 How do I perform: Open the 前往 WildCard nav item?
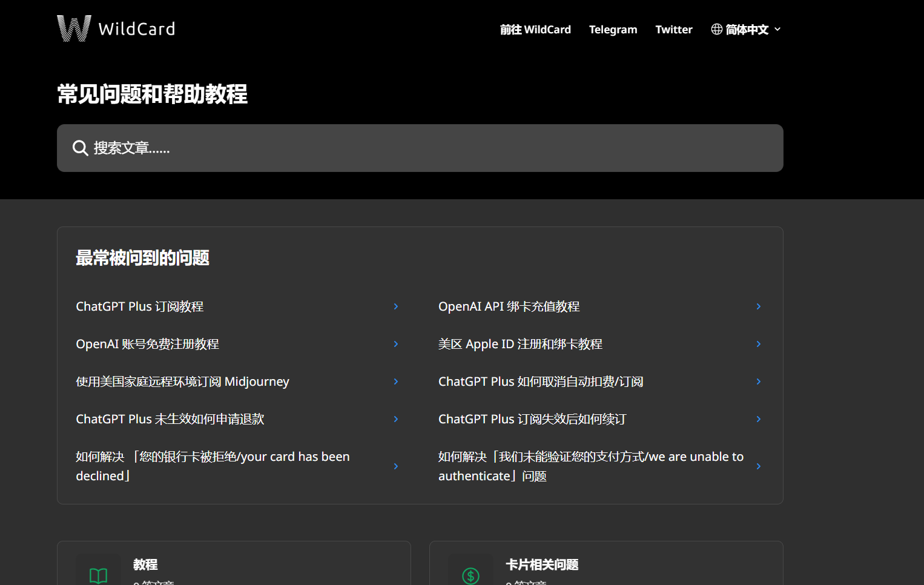pos(535,29)
